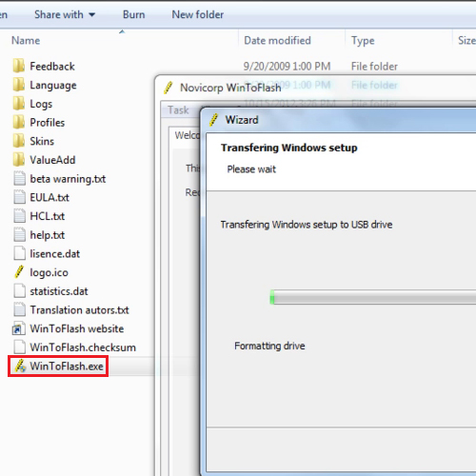Click the Transfering Windows setup heading
The image size is (476, 476).
click(x=288, y=148)
